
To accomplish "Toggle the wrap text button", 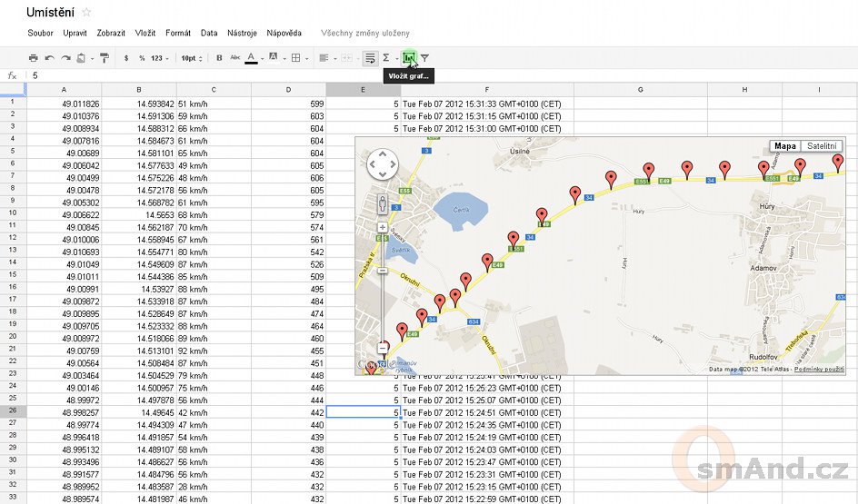I will tap(370, 58).
